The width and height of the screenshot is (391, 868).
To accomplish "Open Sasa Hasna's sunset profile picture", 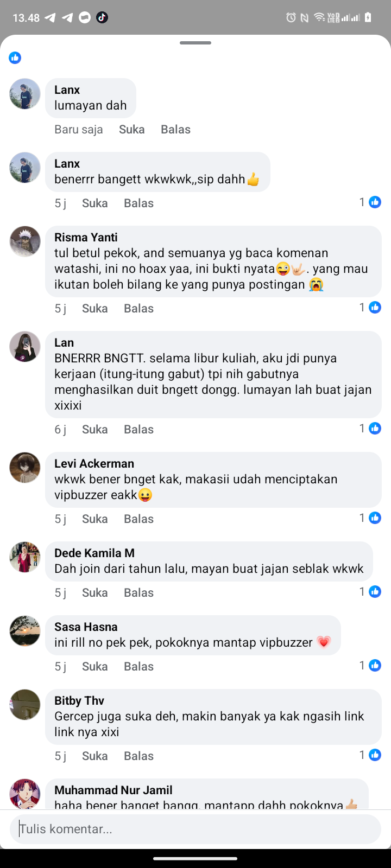I will (x=25, y=631).
